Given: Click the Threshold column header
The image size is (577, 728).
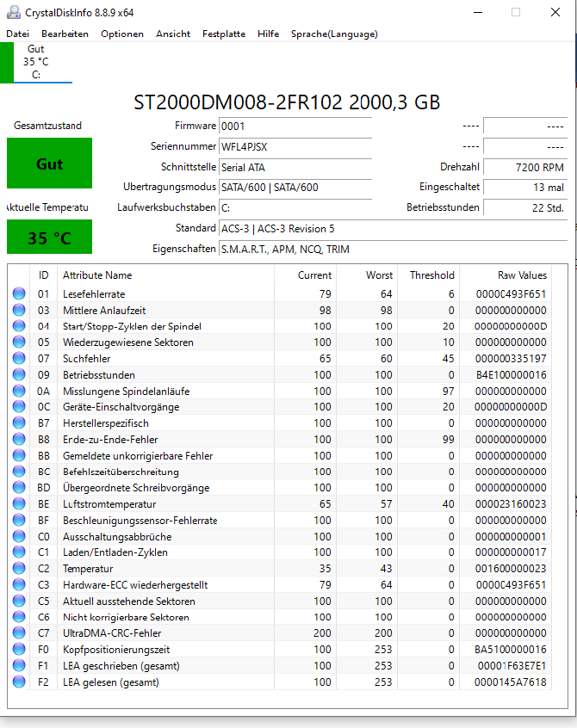Looking at the screenshot, I should 428,275.
